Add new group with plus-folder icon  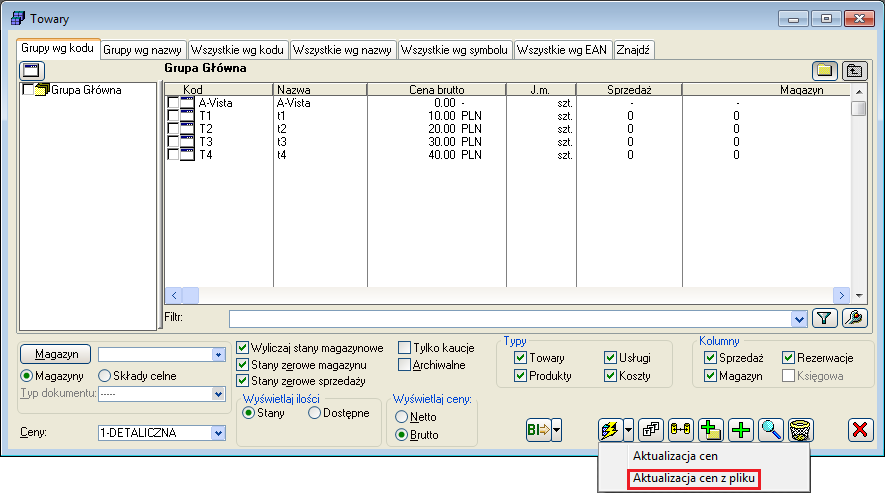point(711,430)
